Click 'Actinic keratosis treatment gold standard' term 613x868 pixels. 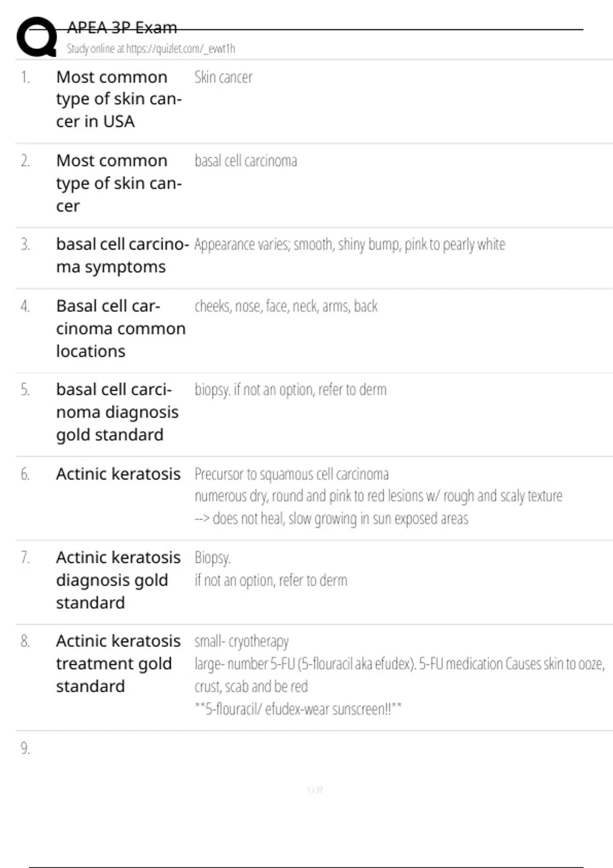pyautogui.click(x=118, y=664)
